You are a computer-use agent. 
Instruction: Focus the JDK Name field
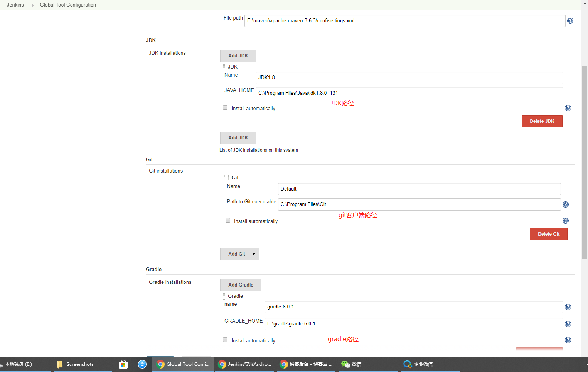409,78
